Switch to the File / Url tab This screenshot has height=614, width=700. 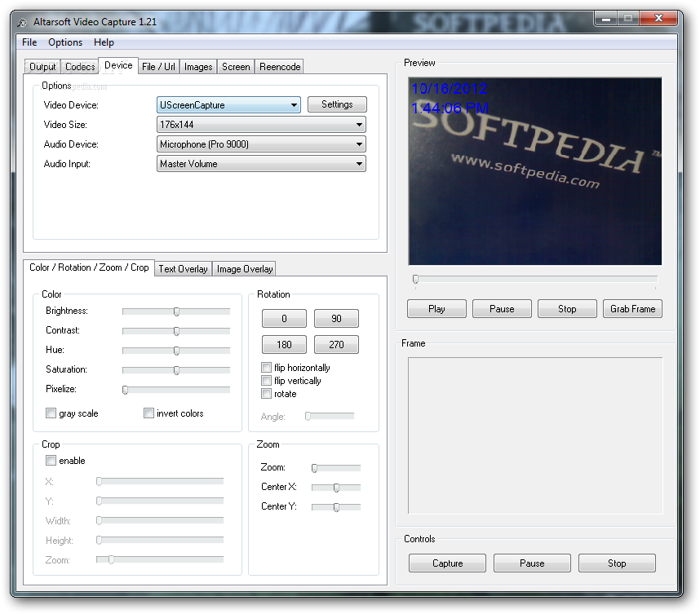tap(158, 67)
